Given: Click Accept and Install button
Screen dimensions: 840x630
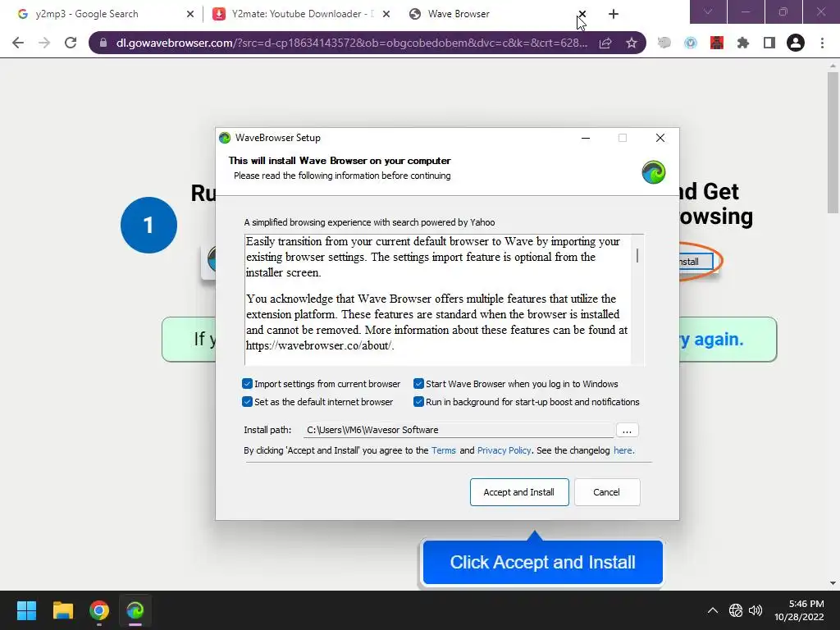Looking at the screenshot, I should pyautogui.click(x=519, y=492).
